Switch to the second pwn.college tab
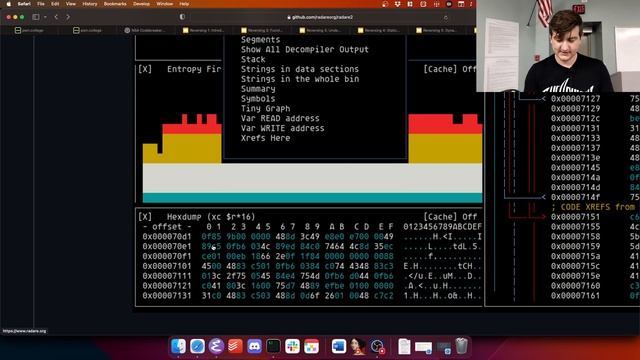The image size is (640, 360). [x=88, y=30]
